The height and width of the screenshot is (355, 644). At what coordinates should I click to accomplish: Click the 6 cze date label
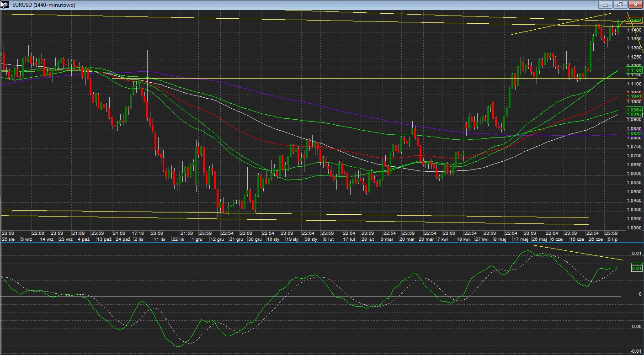pyautogui.click(x=557, y=239)
